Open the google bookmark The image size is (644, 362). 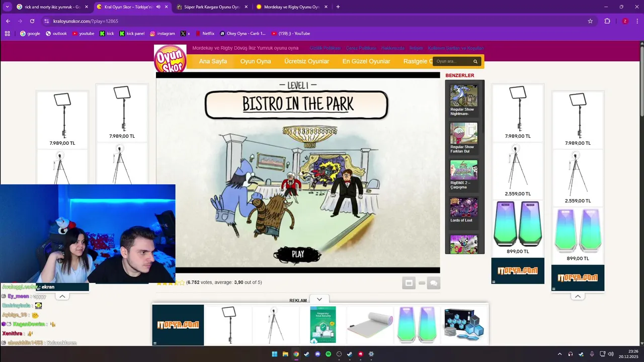[x=30, y=34]
